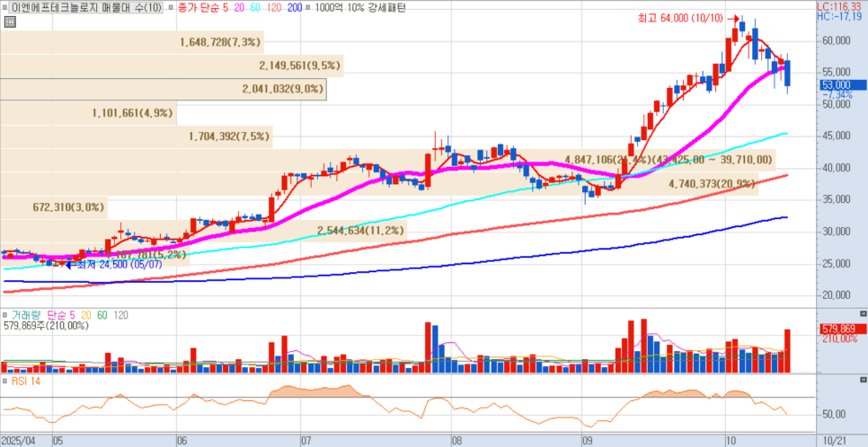The width and height of the screenshot is (868, 447).
Task: Click the 1,101,661(4,9%) volume profile bar
Action: 89,113
